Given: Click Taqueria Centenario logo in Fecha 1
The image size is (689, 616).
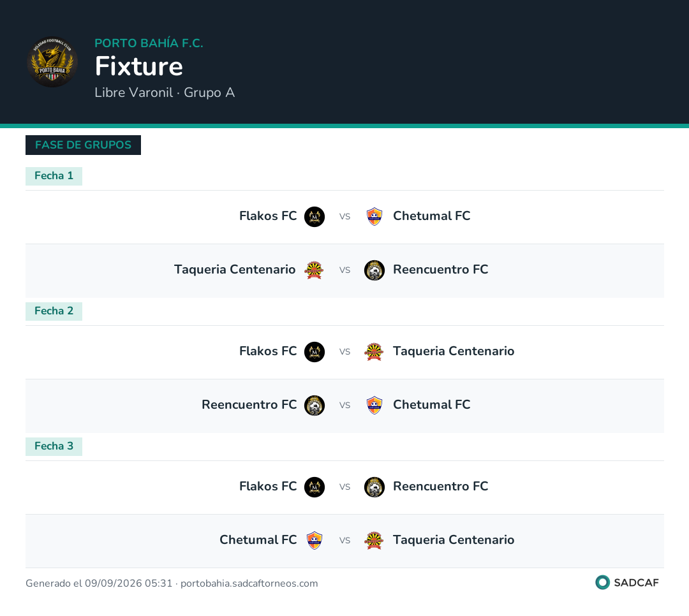Looking at the screenshot, I should (314, 270).
